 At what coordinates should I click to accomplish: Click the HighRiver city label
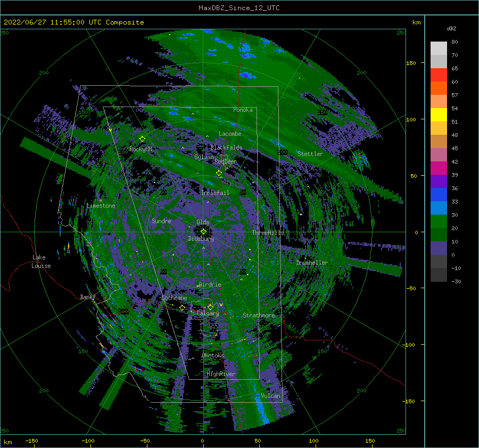[x=221, y=374]
